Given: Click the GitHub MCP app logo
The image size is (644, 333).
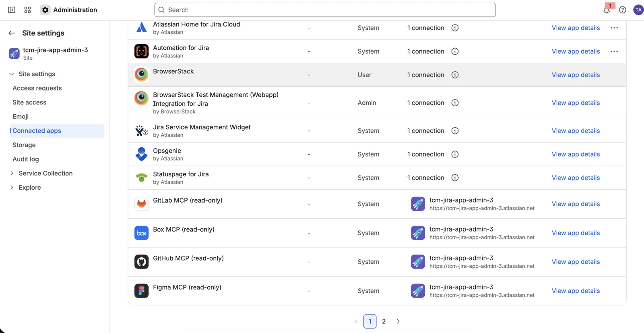Looking at the screenshot, I should [141, 262].
